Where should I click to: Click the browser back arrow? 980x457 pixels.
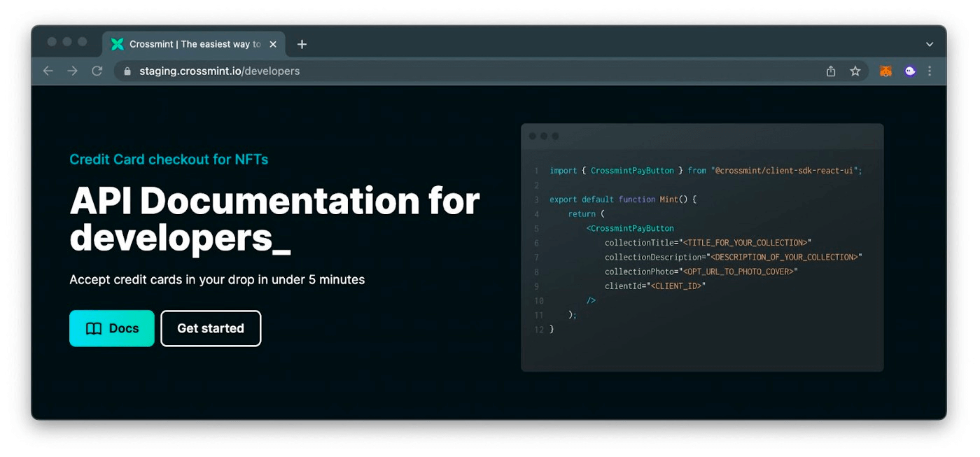(48, 71)
